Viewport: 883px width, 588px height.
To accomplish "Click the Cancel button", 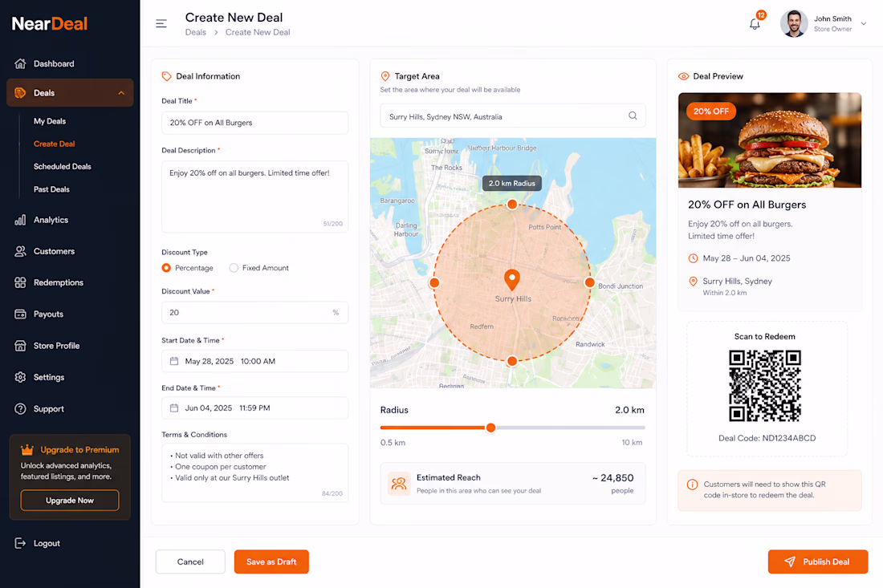I will click(x=190, y=562).
